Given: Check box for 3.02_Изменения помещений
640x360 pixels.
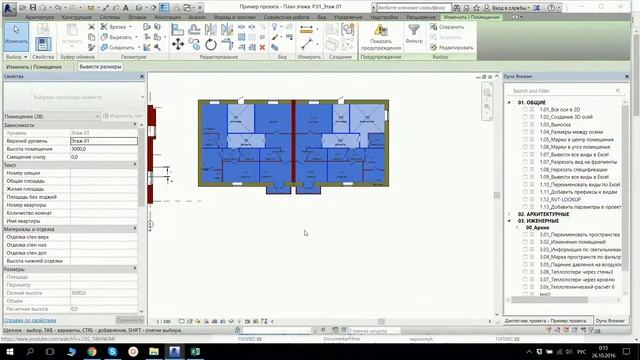Looking at the screenshot, I should 525,242.
